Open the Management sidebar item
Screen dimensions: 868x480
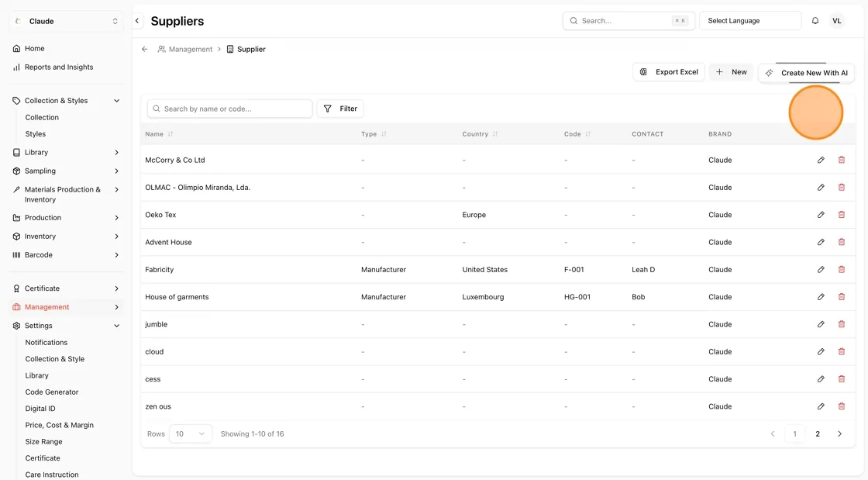[x=66, y=307]
